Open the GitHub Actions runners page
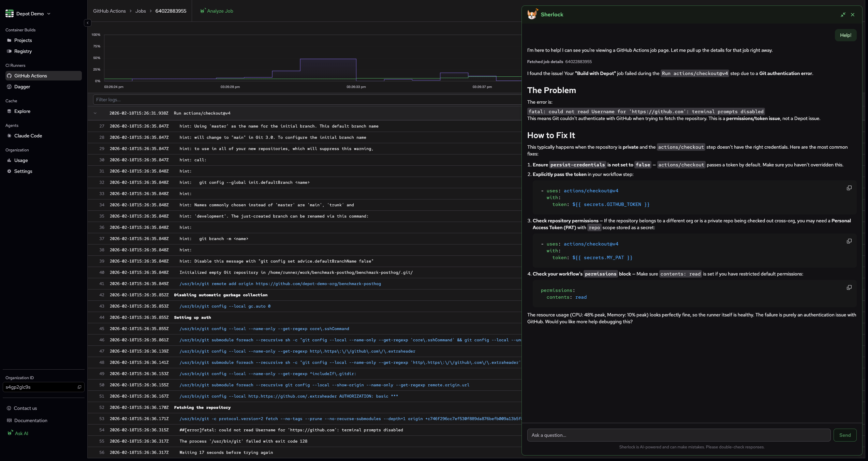The width and height of the screenshot is (868, 461). tap(31, 76)
